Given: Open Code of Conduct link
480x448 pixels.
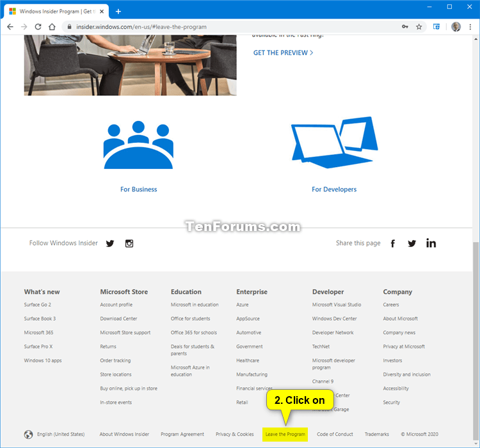Looking at the screenshot, I should 335,434.
